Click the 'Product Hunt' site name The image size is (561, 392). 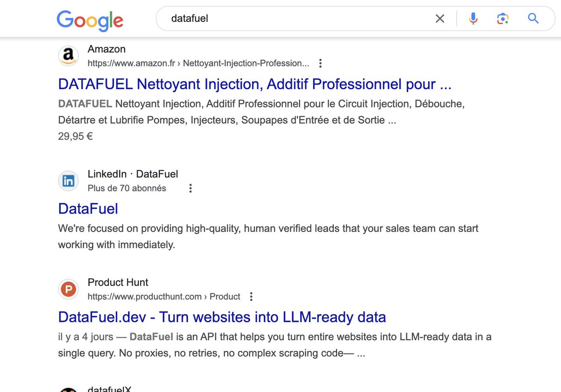(x=118, y=283)
